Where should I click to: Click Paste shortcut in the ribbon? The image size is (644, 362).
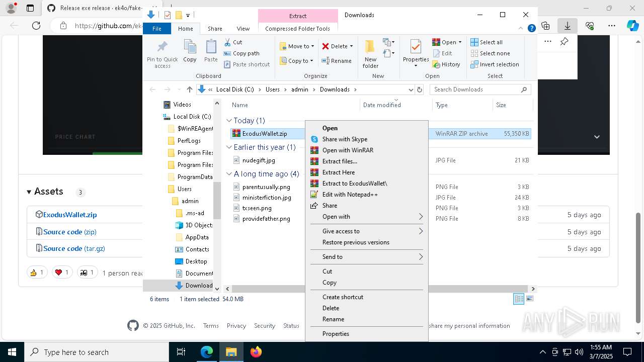coord(247,64)
